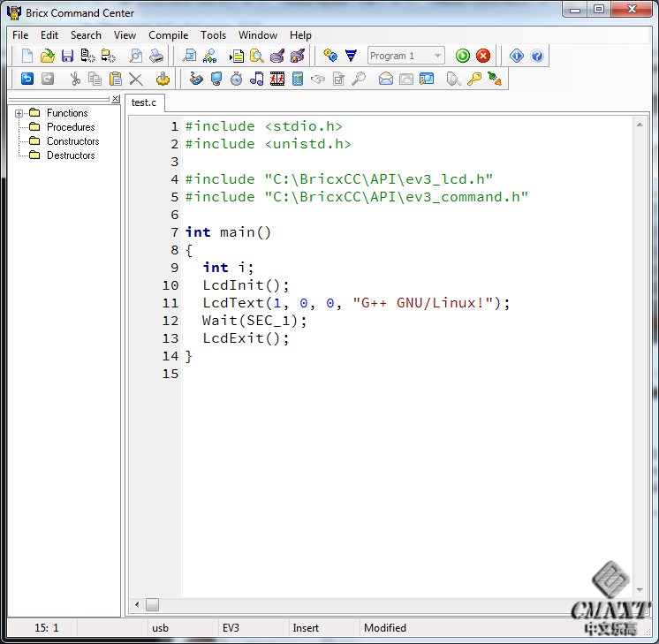Image resolution: width=659 pixels, height=644 pixels.
Task: Open the Find Brick key icon
Action: [x=474, y=79]
